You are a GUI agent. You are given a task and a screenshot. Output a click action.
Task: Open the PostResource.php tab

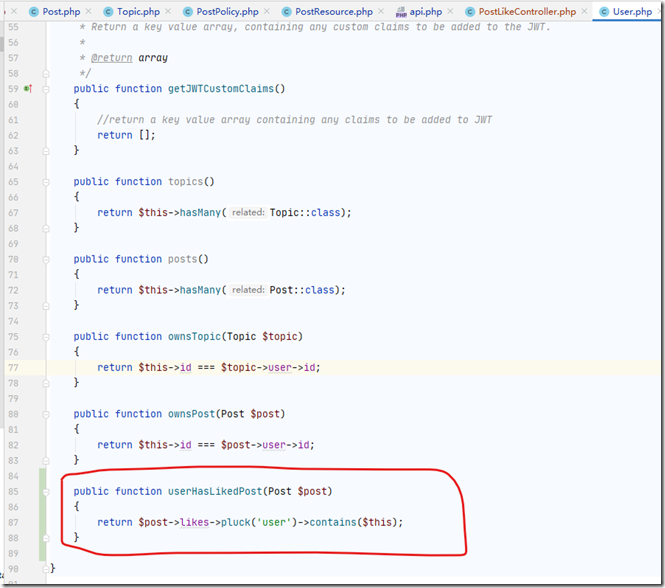click(x=334, y=12)
